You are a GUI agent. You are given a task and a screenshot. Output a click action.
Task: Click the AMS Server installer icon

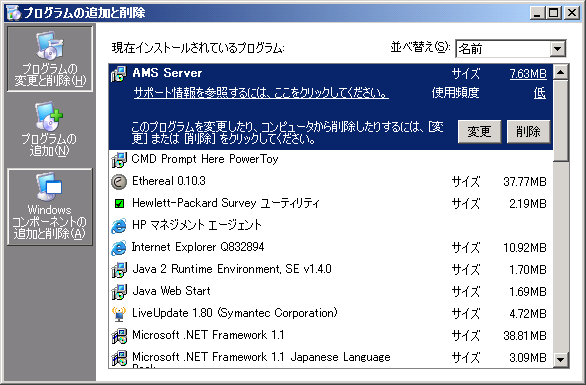click(119, 74)
